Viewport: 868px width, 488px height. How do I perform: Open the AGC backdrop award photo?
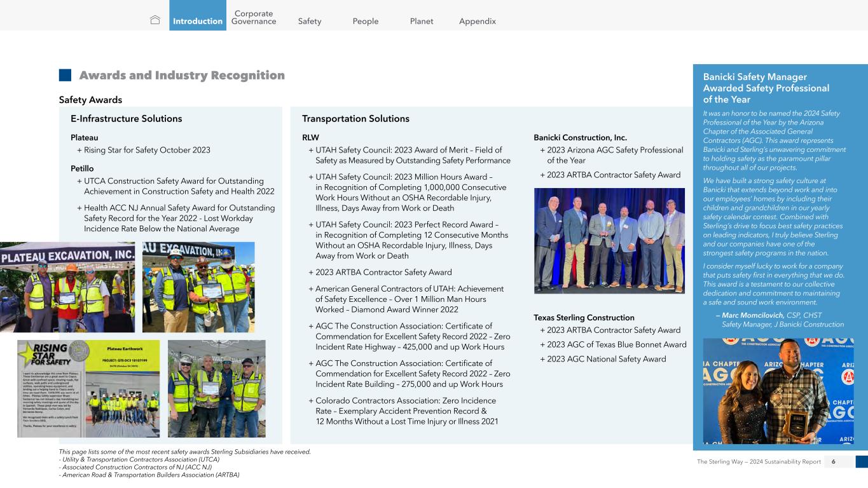click(x=778, y=390)
